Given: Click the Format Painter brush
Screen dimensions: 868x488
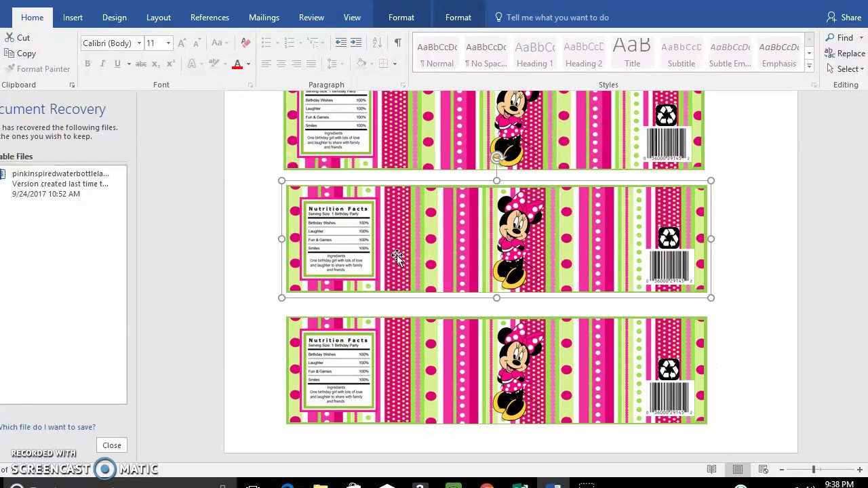Looking at the screenshot, I should tap(9, 69).
